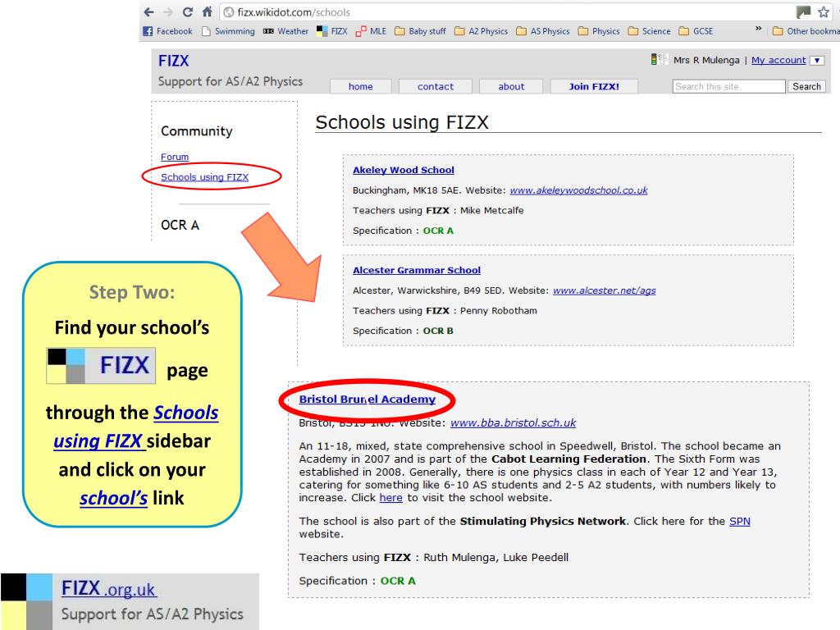This screenshot has height=630, width=840.
Task: Open the Weather bookmark
Action: click(x=285, y=31)
